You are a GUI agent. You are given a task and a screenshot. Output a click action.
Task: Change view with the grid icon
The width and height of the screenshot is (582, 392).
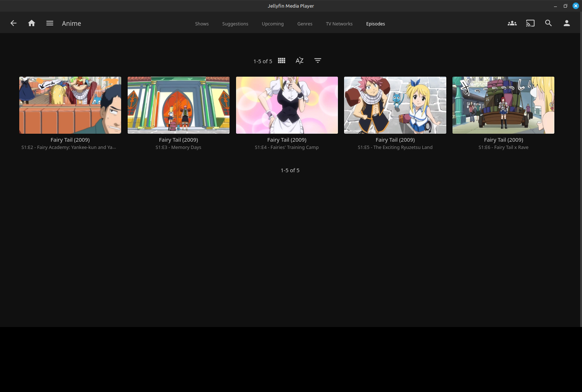click(282, 61)
